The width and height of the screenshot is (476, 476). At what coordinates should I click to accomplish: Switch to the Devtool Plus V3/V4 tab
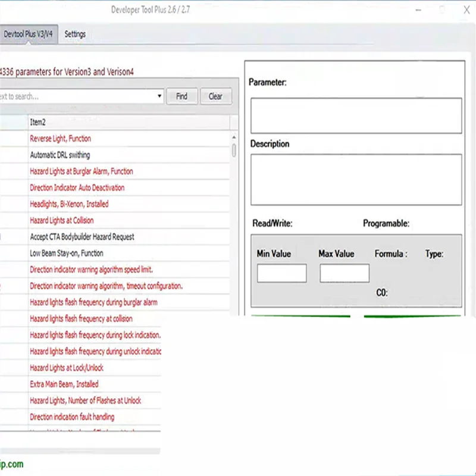pos(29,35)
